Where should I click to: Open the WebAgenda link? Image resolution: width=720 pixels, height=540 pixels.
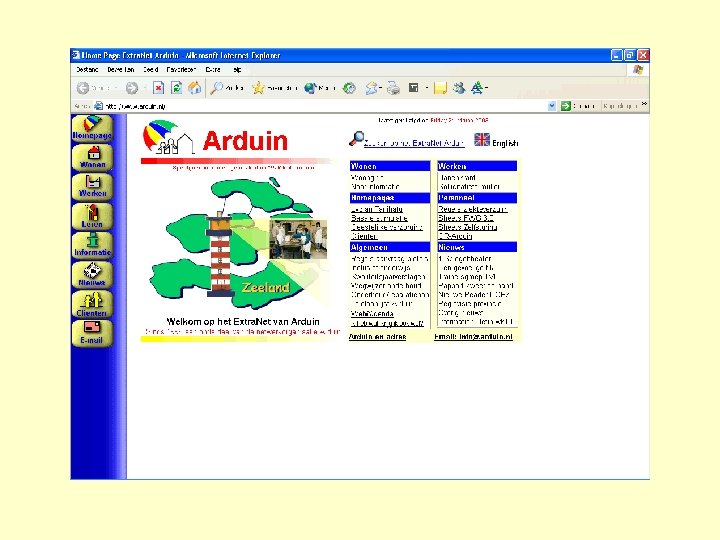click(372, 314)
